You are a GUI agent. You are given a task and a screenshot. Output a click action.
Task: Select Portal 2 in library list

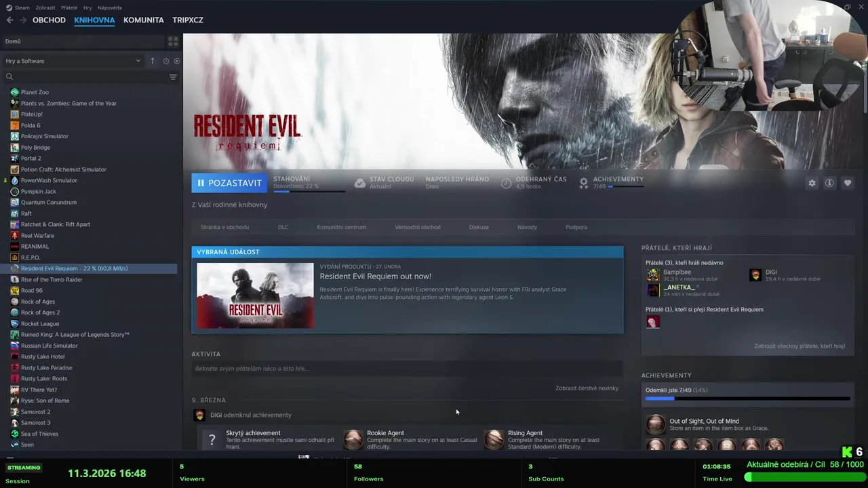point(31,158)
